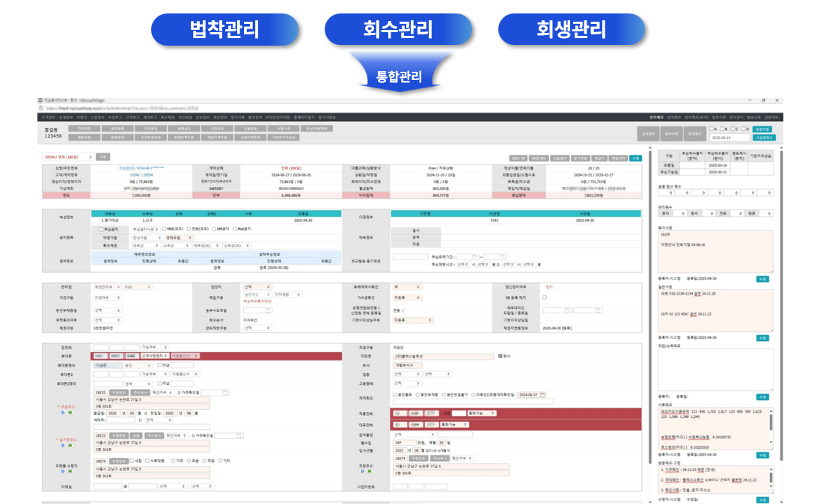
Task: Click the NICE CB lookup icon
Action: click(518, 159)
